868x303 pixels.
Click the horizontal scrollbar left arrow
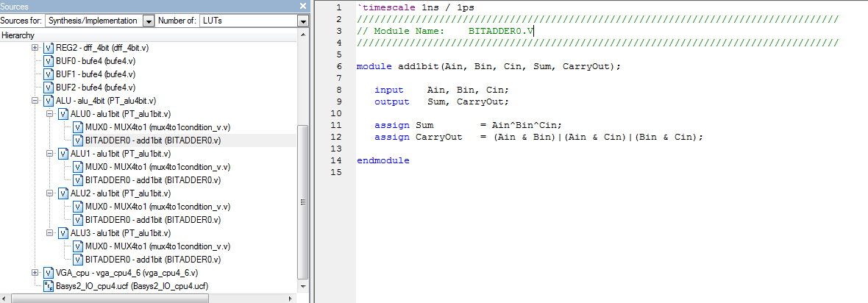click(x=4, y=298)
